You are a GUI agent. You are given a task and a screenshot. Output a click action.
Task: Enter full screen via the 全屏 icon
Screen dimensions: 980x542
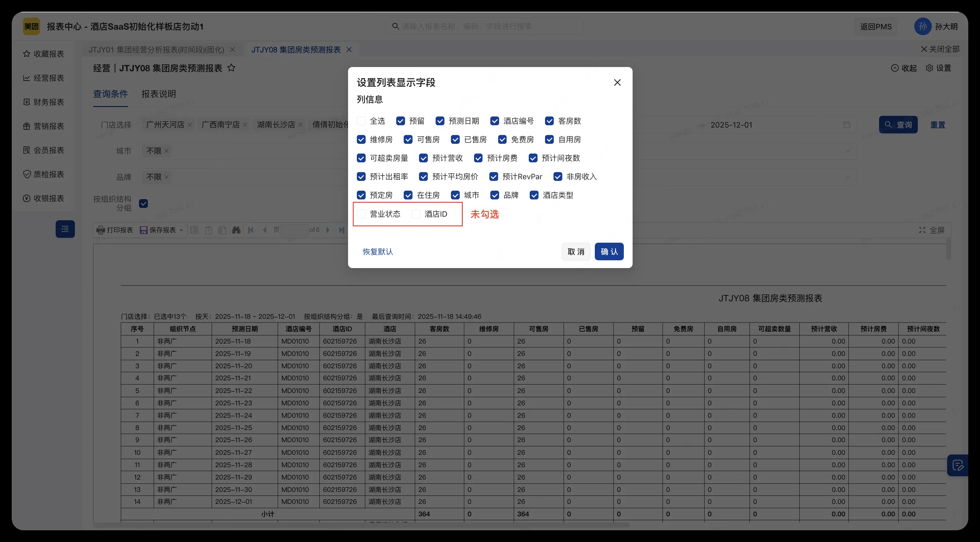click(922, 230)
